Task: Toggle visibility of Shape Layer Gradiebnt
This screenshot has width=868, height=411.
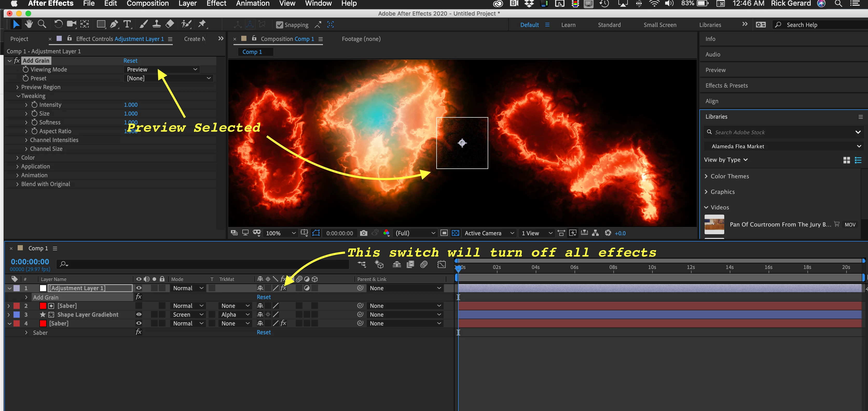Action: [139, 314]
